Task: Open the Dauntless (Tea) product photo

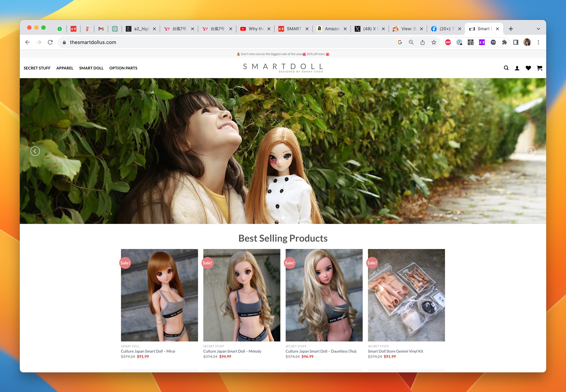Action: (x=324, y=295)
